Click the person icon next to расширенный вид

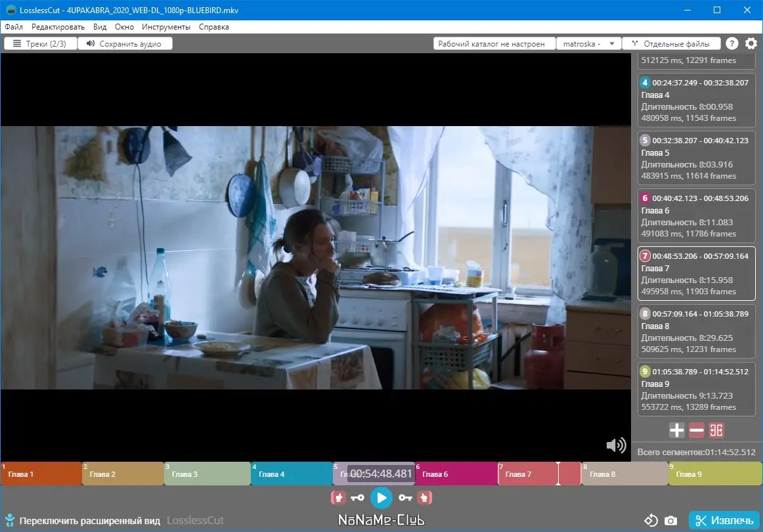(10, 520)
